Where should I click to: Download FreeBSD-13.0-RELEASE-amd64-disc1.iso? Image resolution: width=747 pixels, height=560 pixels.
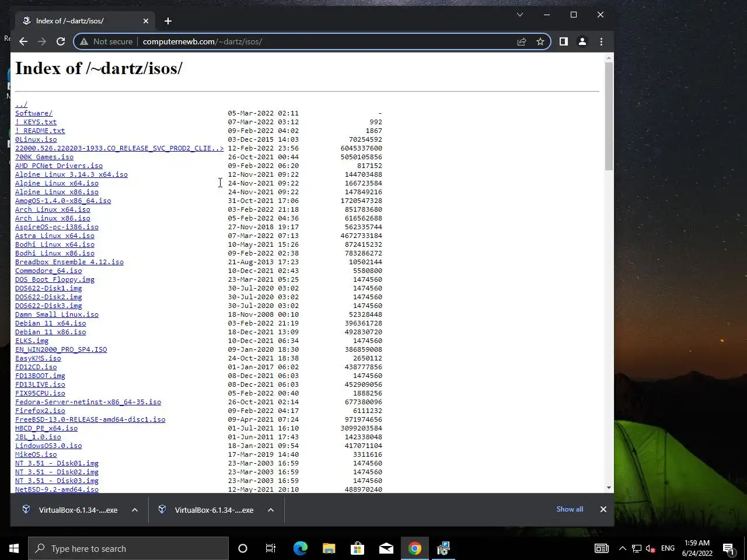tap(90, 419)
